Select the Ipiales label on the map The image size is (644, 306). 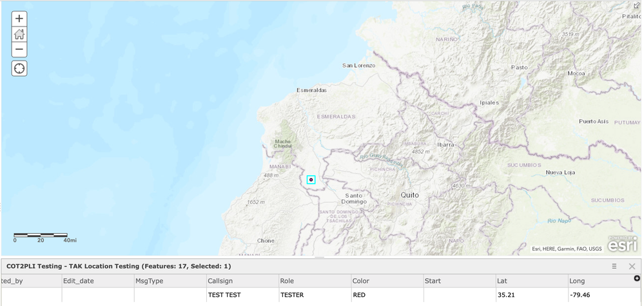pos(489,102)
